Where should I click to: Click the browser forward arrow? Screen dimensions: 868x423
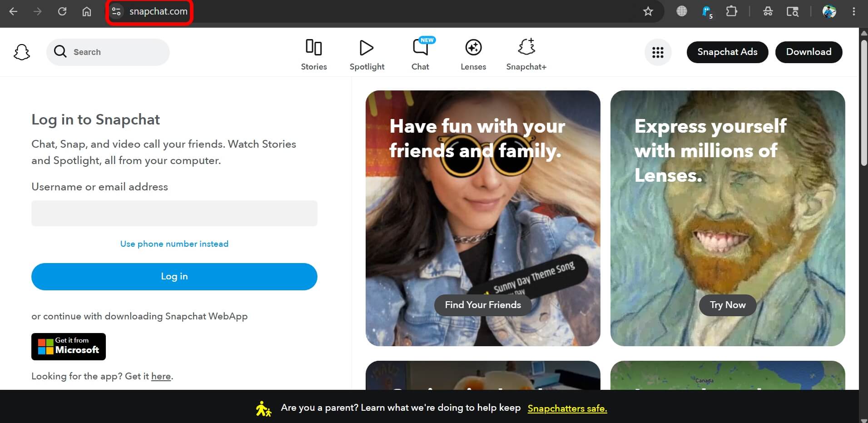tap(38, 11)
